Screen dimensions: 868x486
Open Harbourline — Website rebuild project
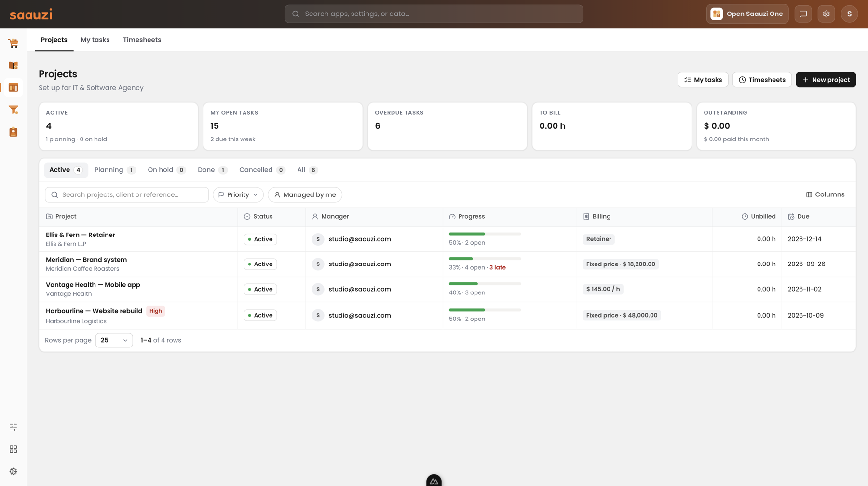pyautogui.click(x=94, y=311)
